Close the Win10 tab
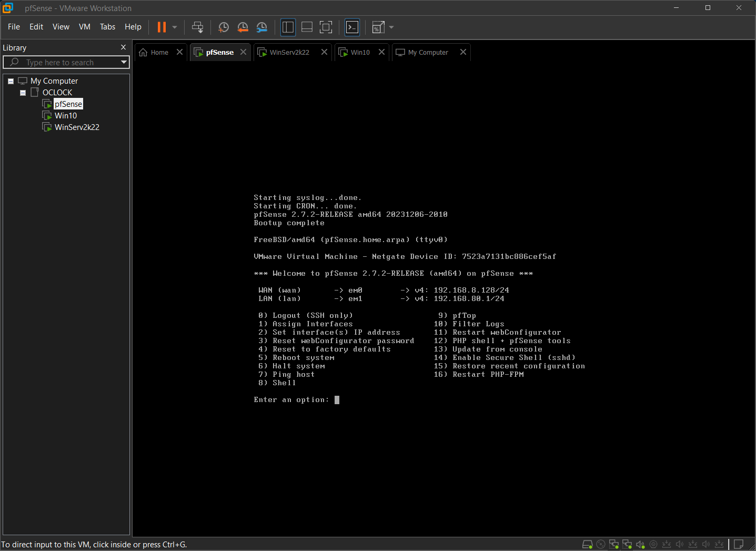The image size is (756, 551). coord(381,52)
